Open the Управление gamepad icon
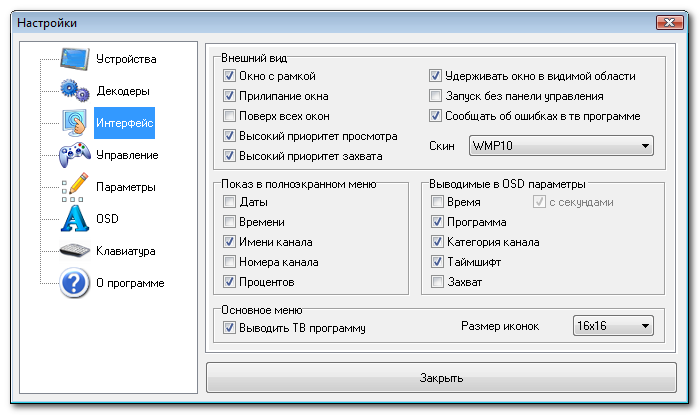The height and width of the screenshot is (415, 700). 75,155
